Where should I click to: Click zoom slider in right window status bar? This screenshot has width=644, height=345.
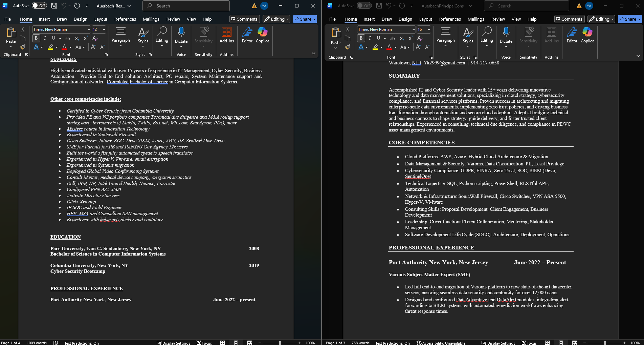coord(605,343)
